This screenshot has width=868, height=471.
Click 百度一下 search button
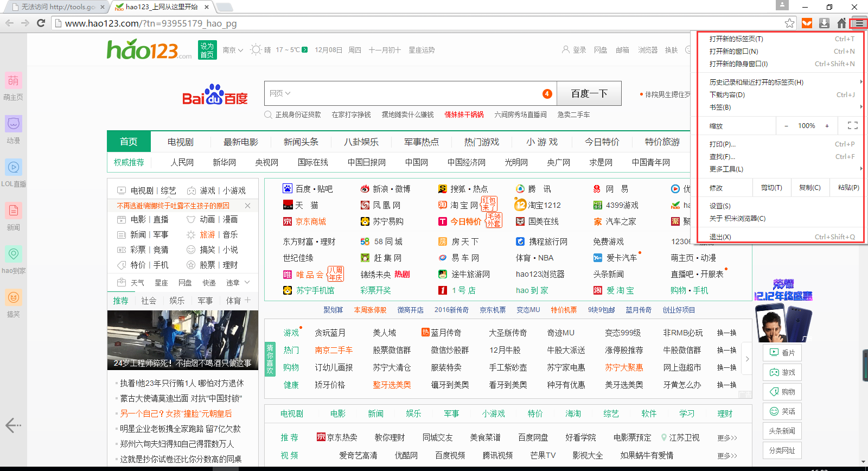589,93
